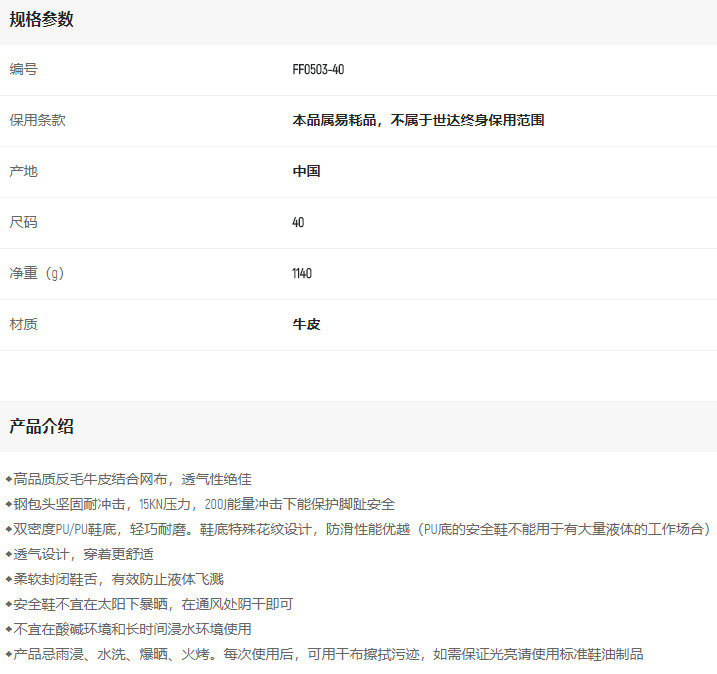Click the diamond bullet before 双密度PU/PU鞋底

point(9,529)
